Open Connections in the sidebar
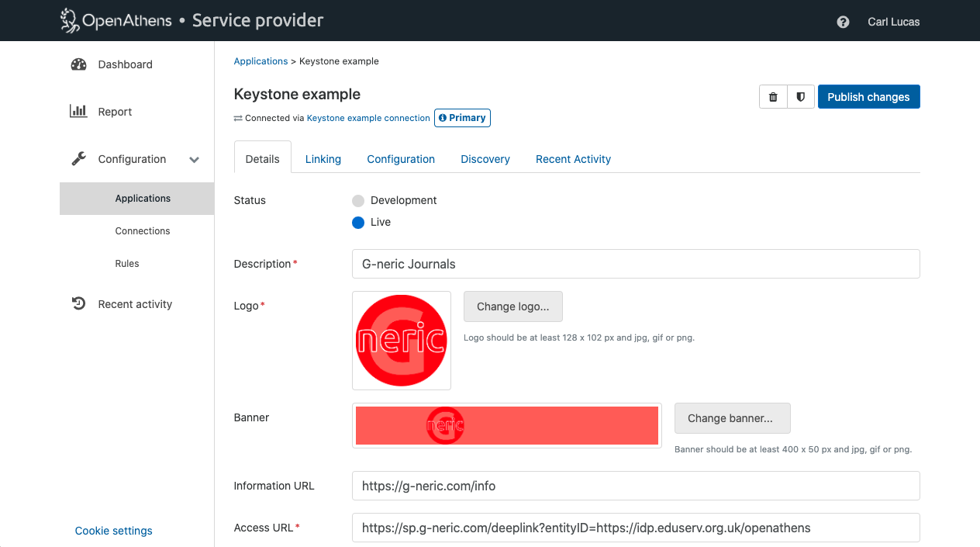Viewport: 980px width, 547px height. [143, 231]
